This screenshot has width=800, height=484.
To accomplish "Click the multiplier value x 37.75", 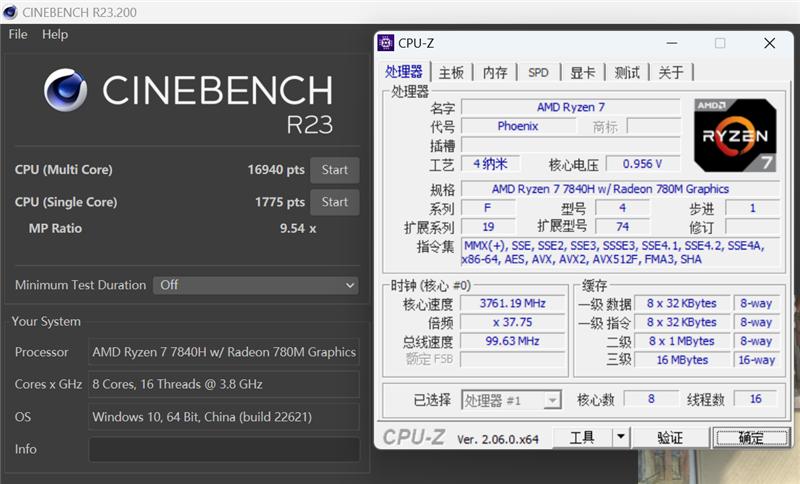I will tap(513, 322).
